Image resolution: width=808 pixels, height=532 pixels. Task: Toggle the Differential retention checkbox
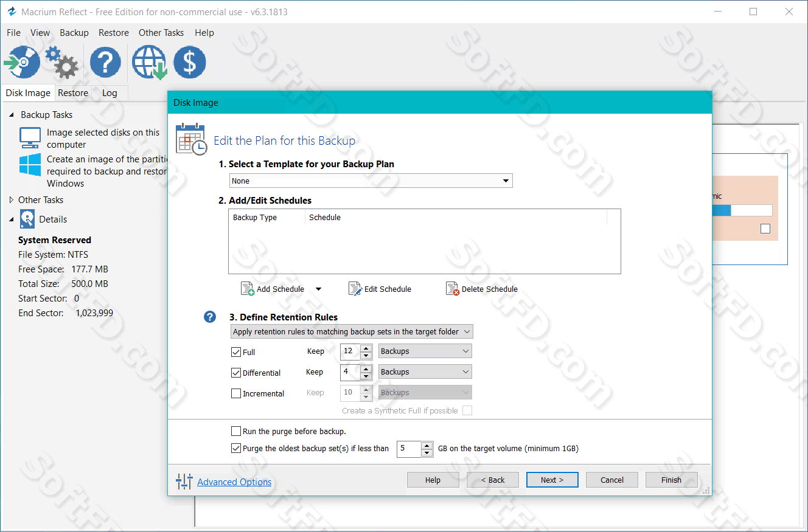tap(236, 373)
